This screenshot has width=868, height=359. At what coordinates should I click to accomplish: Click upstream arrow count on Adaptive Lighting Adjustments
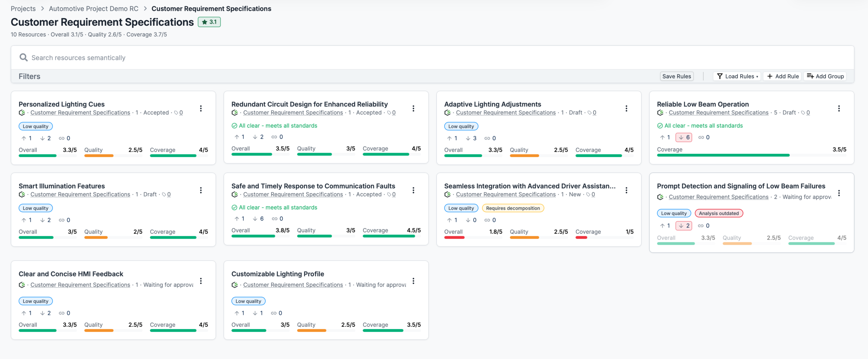point(452,138)
